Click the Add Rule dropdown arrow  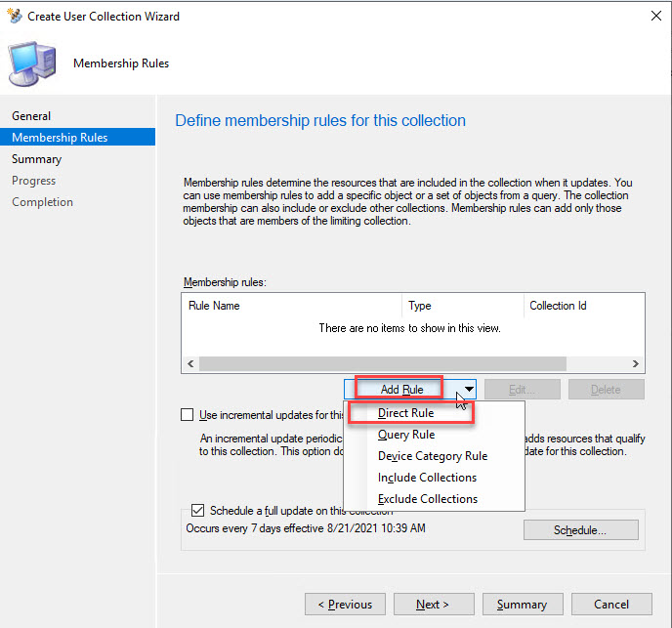469,390
